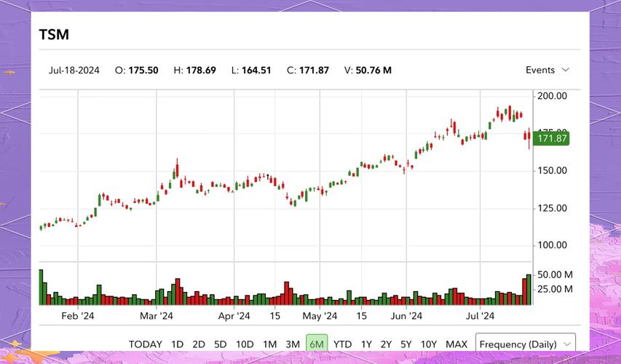Select the TODAY time range
This screenshot has height=364, width=621.
[146, 344]
